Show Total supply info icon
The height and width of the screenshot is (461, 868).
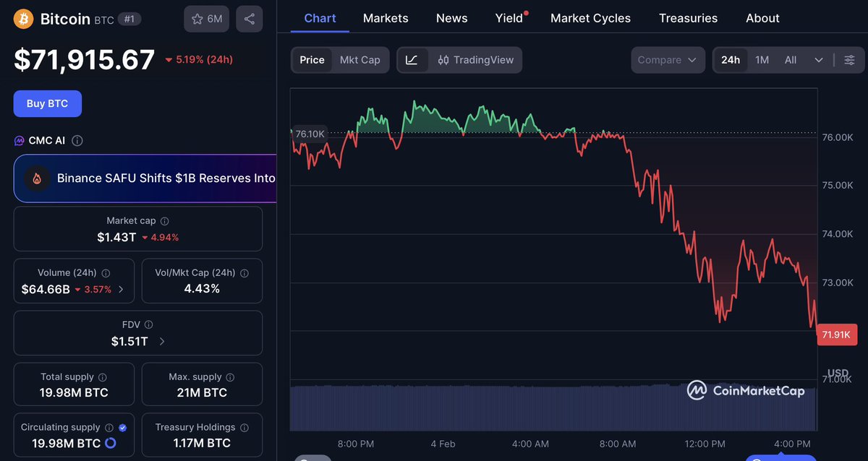click(103, 377)
